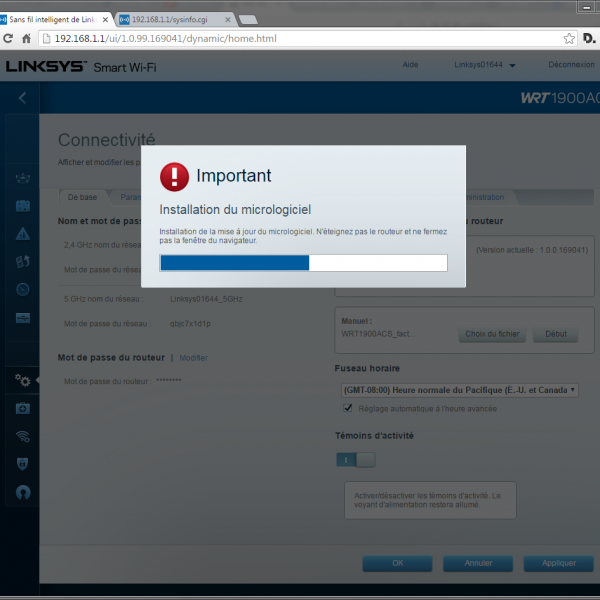Screen dimensions: 600x600
Task: Uncheck automatic daylight saving adjustment checkbox
Action: [x=348, y=408]
